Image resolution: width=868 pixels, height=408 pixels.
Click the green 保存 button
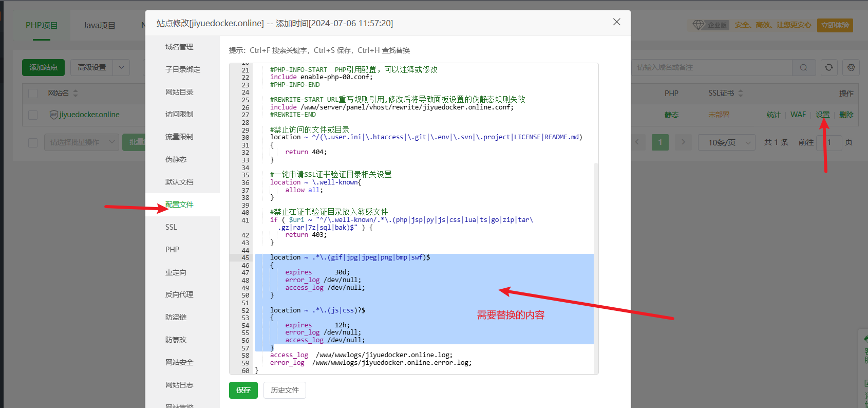(243, 390)
